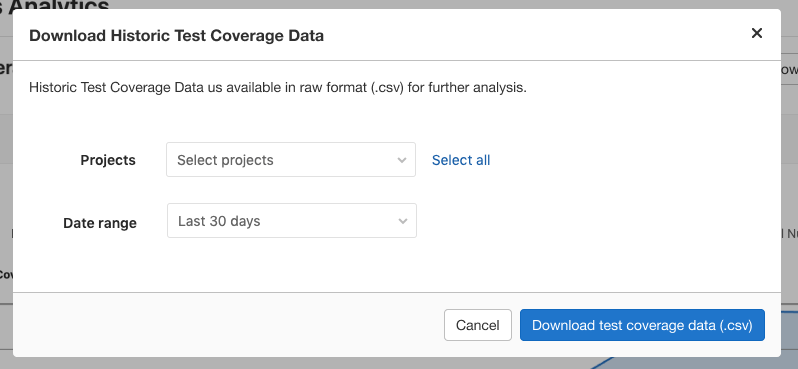Viewport: 798px width, 369px height.
Task: Click the chevron arrow in Last 30 days field
Action: tap(403, 221)
